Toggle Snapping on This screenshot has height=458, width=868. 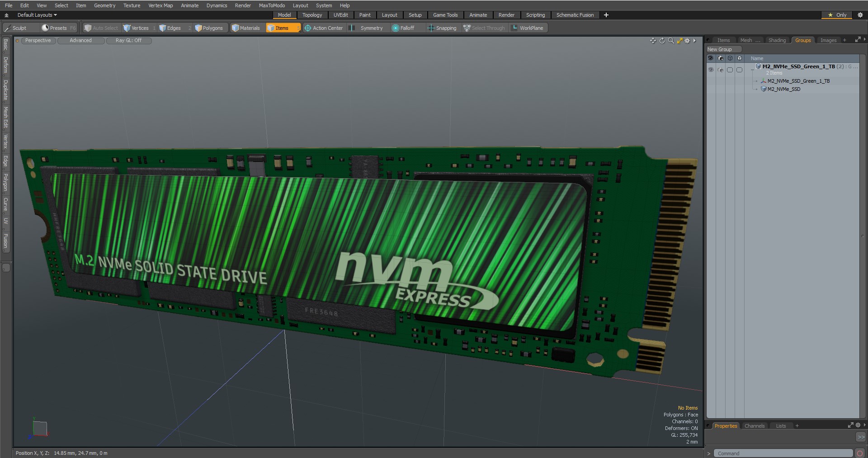point(442,28)
